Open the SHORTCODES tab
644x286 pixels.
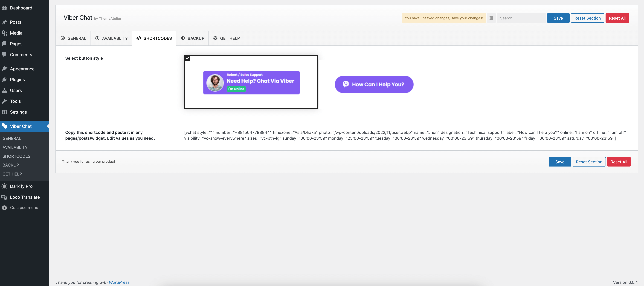tap(154, 38)
